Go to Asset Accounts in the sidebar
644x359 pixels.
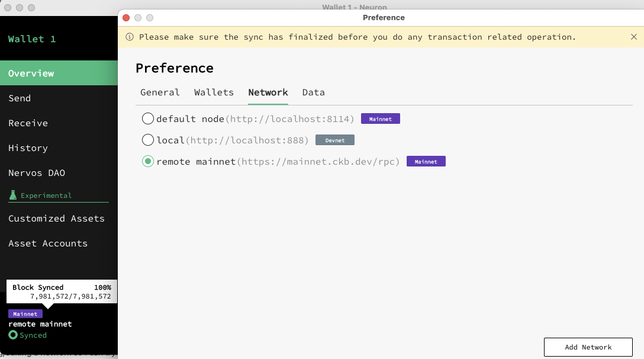(47, 243)
